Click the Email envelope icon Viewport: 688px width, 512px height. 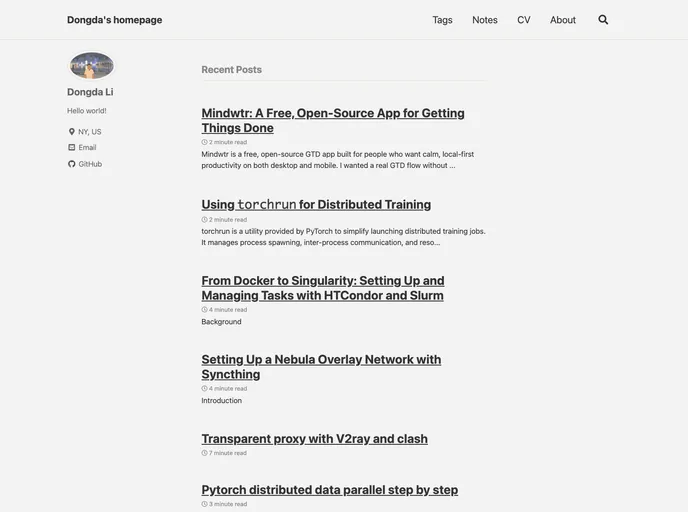pos(72,148)
